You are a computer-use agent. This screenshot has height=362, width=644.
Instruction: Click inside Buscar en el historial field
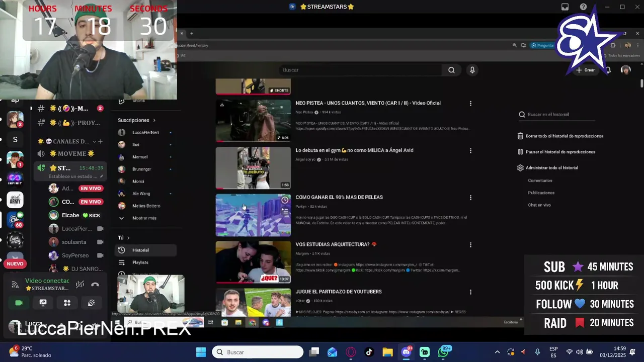pos(560,115)
